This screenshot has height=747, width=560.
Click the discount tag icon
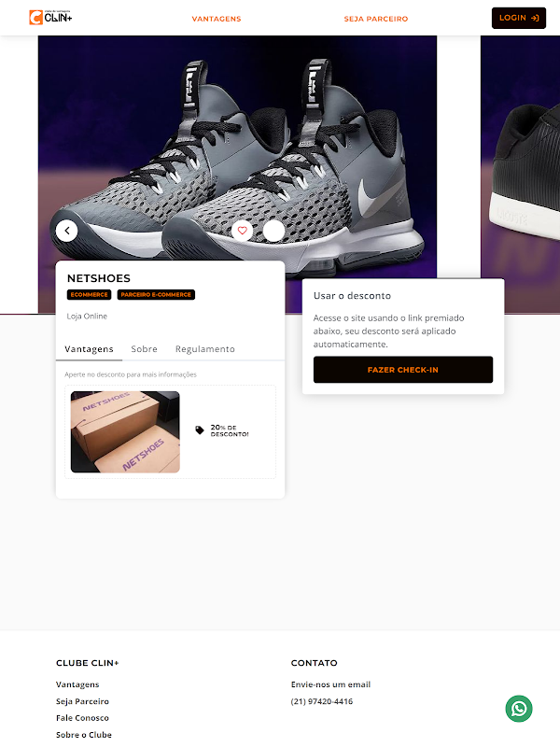pyautogui.click(x=200, y=430)
